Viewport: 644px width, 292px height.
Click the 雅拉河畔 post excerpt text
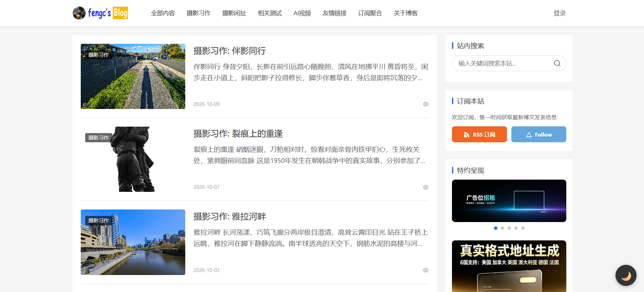(311, 238)
